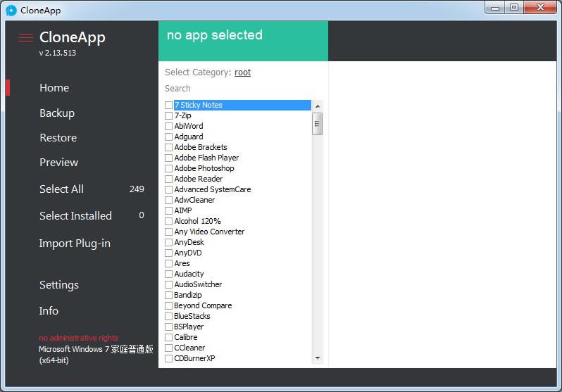Select the CCleaner list entry
Screen dimensions: 562x392
pos(189,348)
